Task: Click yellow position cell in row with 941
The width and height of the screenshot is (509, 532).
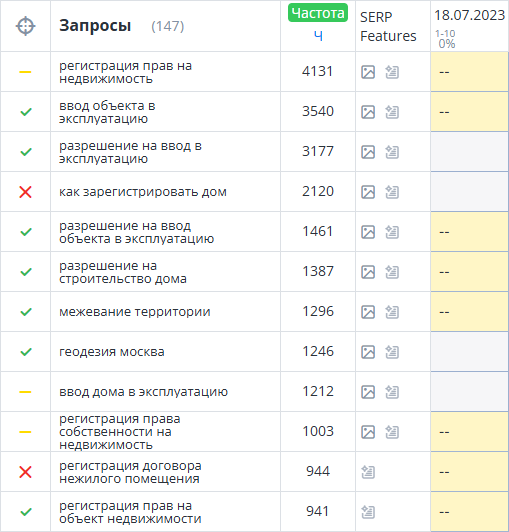Action: (x=470, y=512)
